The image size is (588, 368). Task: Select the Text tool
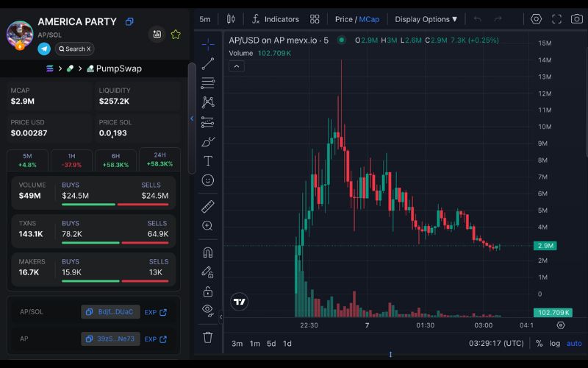[208, 161]
